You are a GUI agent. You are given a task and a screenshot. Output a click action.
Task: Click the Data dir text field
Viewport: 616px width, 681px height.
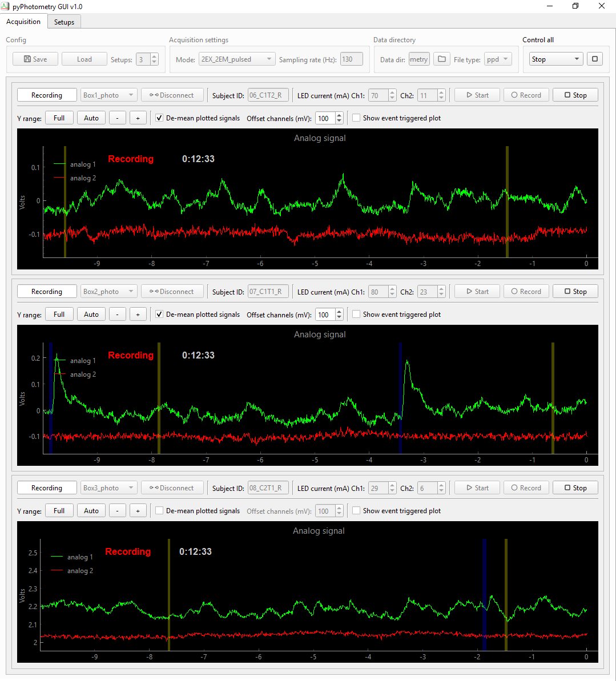[419, 59]
